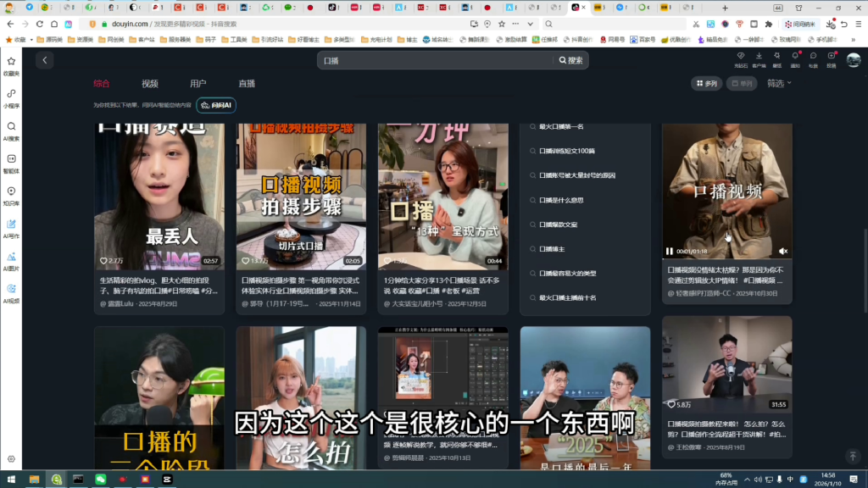
Task: Click the 投稿 upload icon at top right
Action: (x=832, y=56)
